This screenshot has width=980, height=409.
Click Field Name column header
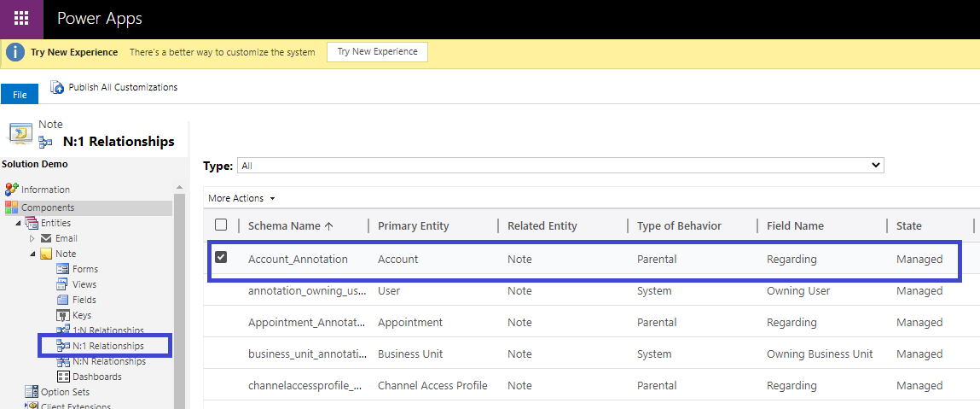[x=795, y=225]
